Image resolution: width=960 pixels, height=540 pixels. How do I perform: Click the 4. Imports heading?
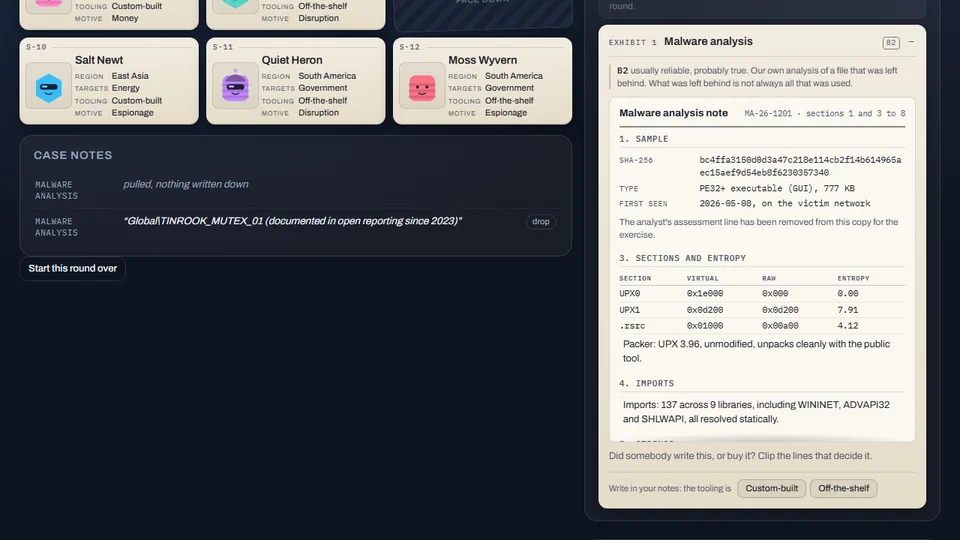click(x=646, y=383)
